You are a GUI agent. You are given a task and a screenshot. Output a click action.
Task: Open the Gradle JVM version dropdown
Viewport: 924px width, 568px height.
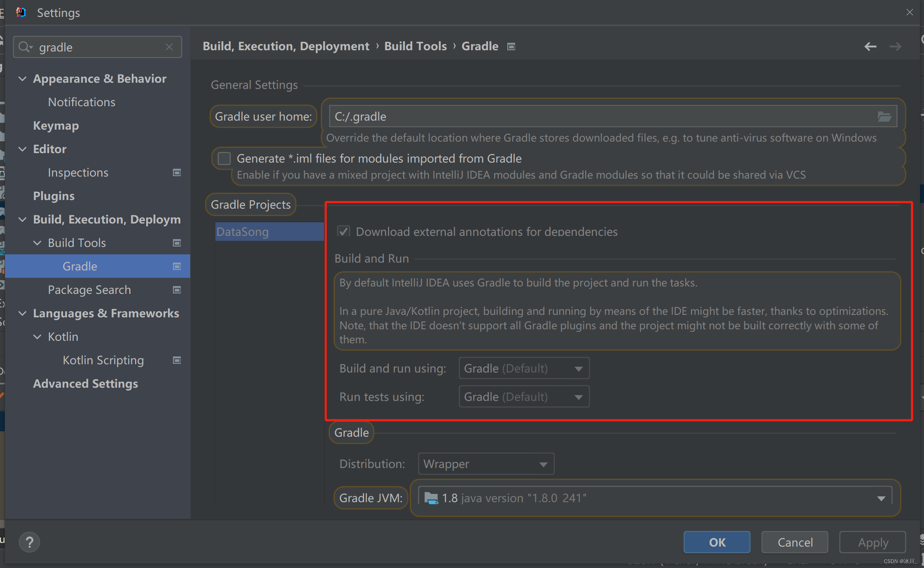pyautogui.click(x=655, y=498)
